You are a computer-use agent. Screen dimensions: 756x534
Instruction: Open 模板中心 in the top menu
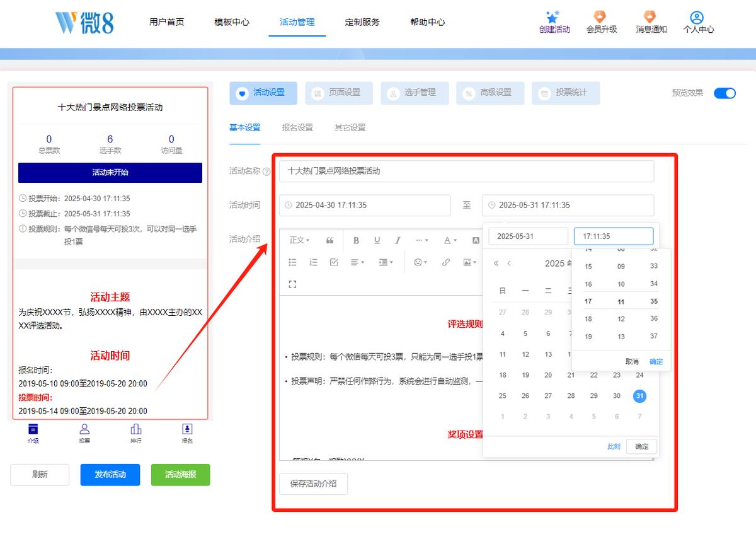click(232, 22)
